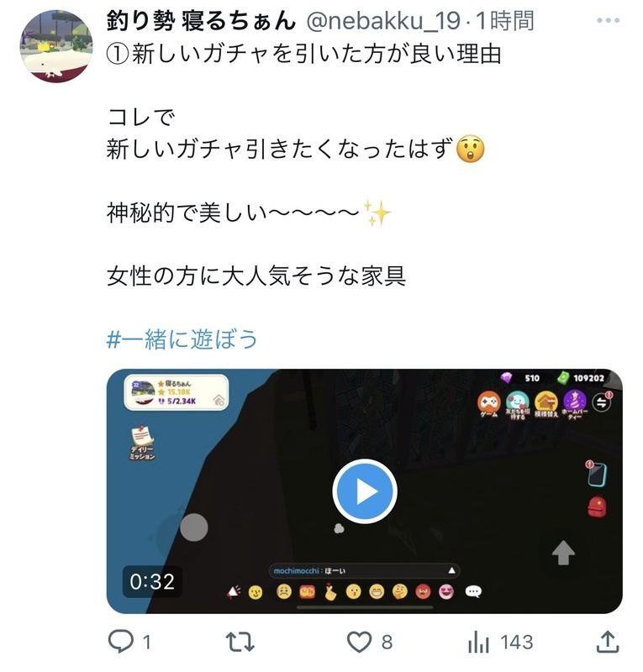Viewport: 643px width, 672px height.
Task: Like the tweet with heart icon
Action: pos(359,642)
